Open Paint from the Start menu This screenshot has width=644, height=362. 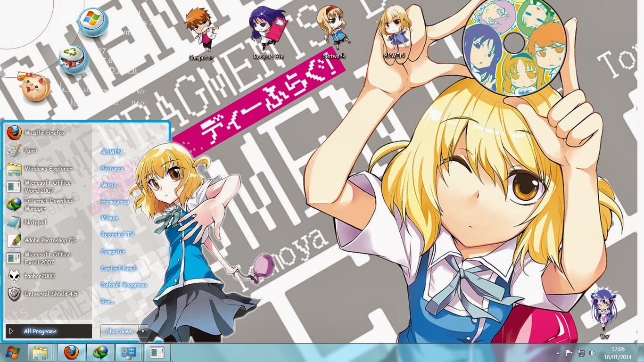[49, 151]
